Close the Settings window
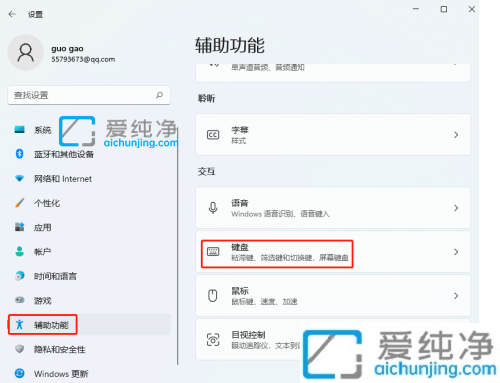 pos(472,9)
